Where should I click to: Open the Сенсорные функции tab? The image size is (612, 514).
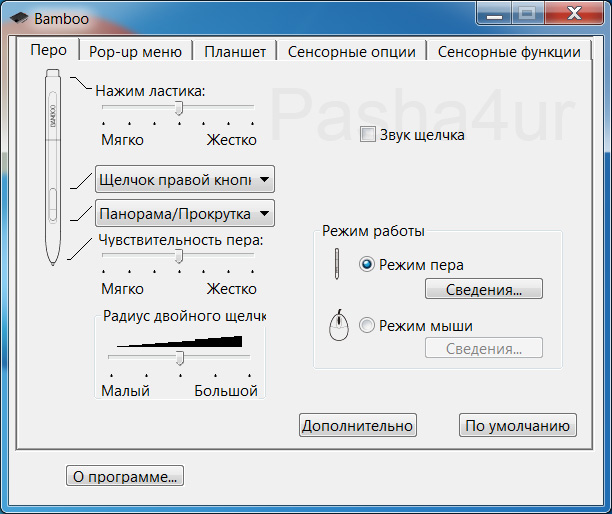(x=509, y=52)
